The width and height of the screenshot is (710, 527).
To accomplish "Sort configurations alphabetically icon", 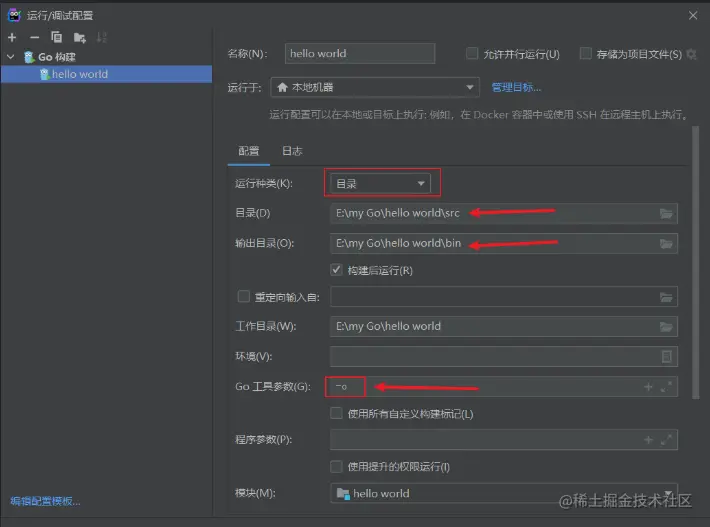I will point(101,38).
